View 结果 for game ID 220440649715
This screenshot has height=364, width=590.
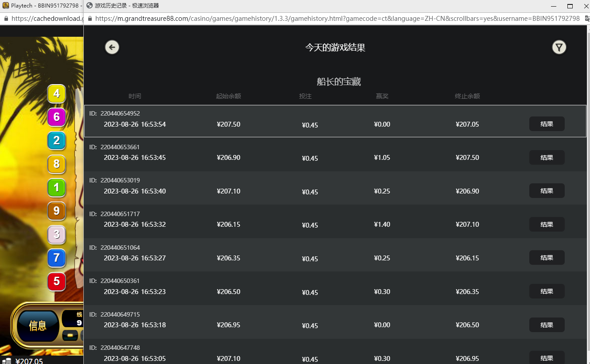pyautogui.click(x=547, y=325)
